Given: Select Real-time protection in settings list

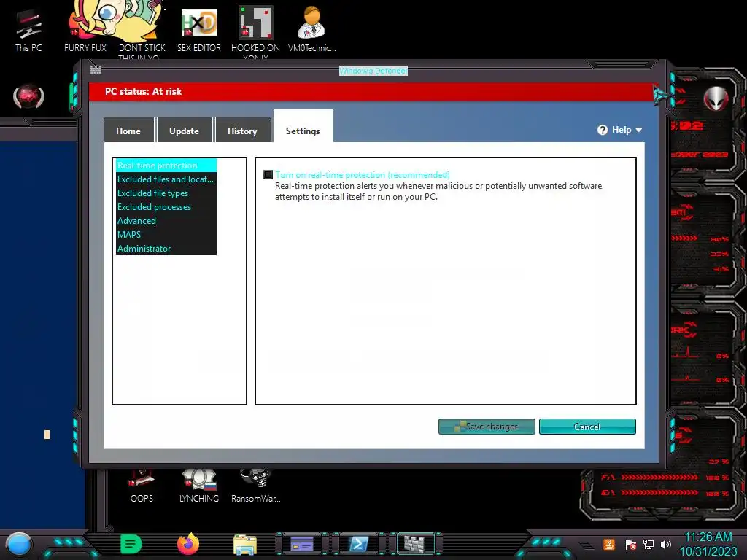Looking at the screenshot, I should pyautogui.click(x=166, y=166).
